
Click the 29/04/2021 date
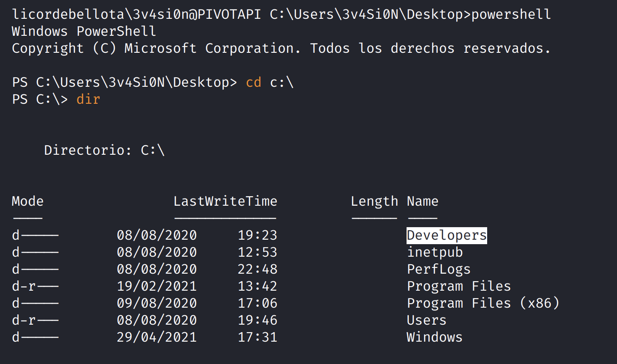coord(157,337)
